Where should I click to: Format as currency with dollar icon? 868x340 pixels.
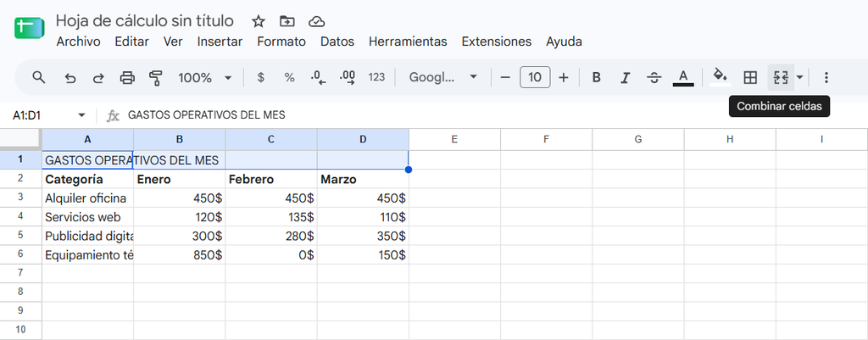click(261, 77)
